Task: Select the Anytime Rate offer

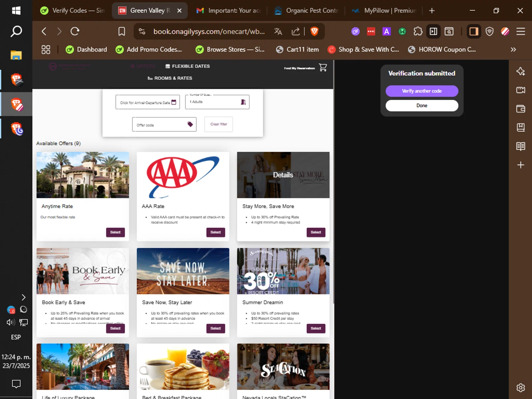Action: pyautogui.click(x=115, y=232)
